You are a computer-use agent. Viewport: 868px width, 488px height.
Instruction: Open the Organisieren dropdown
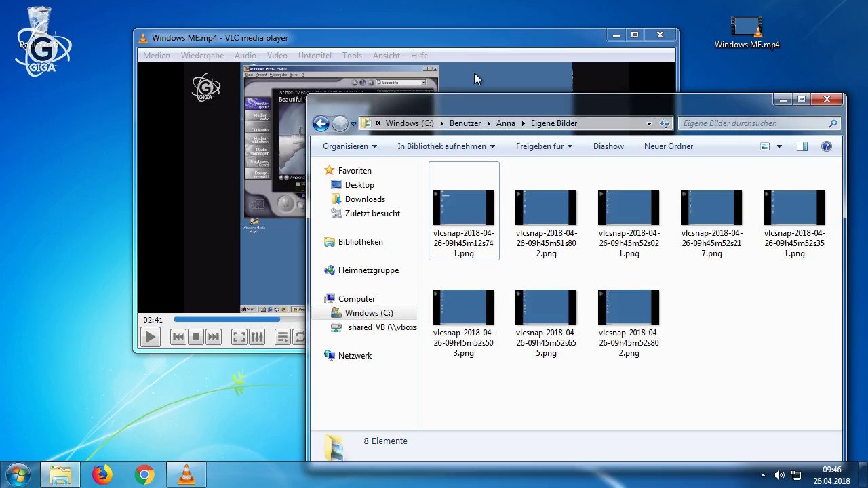350,146
